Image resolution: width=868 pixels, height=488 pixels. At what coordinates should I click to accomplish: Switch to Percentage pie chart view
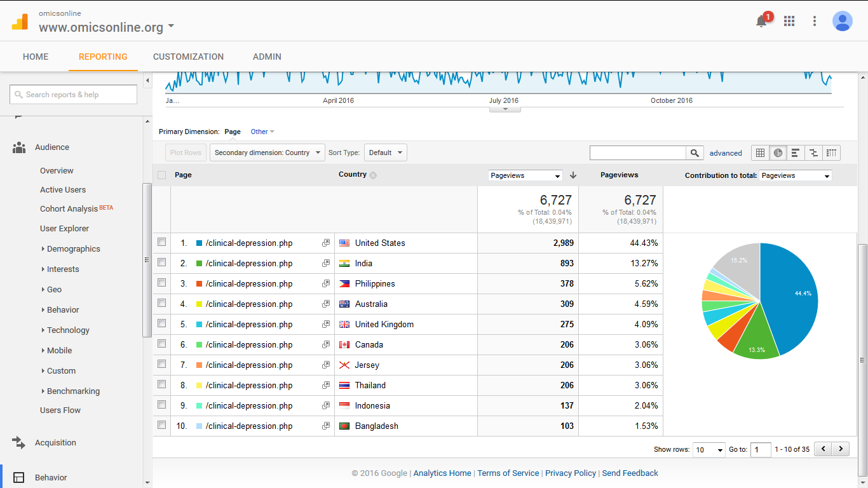[778, 152]
